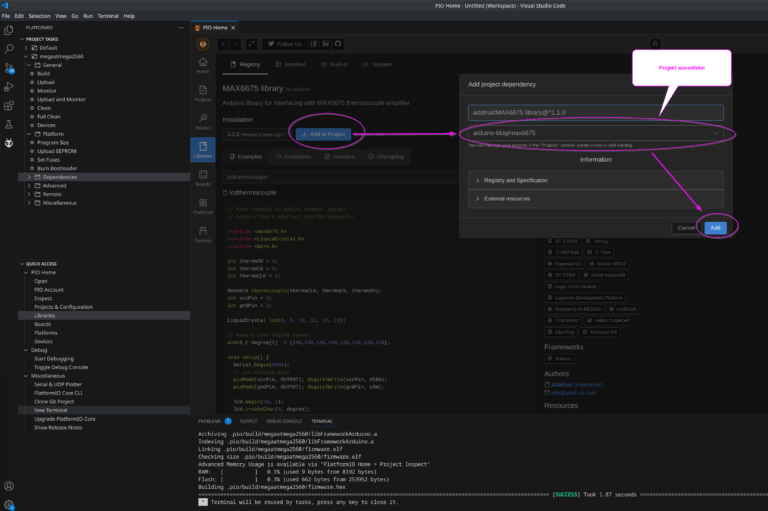Image resolution: width=768 pixels, height=511 pixels.
Task: Open project dropdown arduino-blog/max6675
Action: click(x=596, y=133)
